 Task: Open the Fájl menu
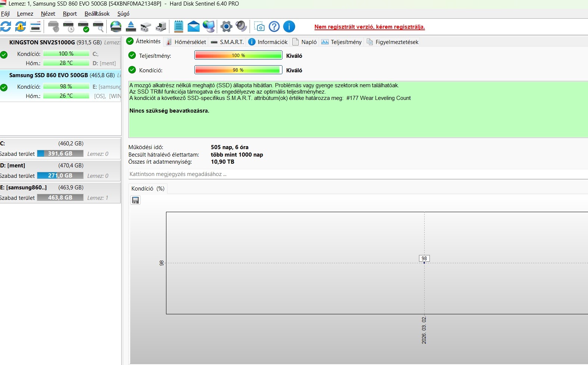pos(6,14)
